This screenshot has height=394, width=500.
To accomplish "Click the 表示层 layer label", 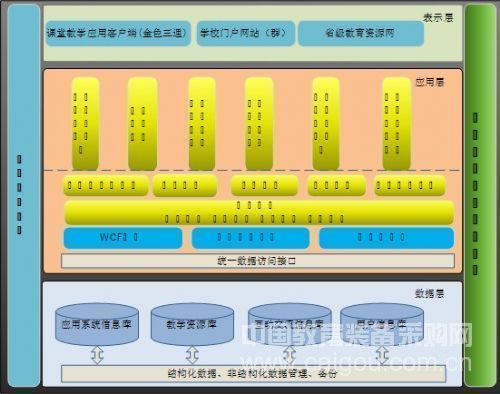I will [x=438, y=18].
